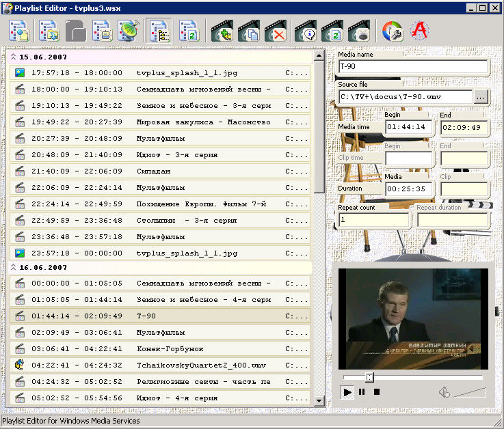
Task: Click the Repeat count field
Action: pos(374,220)
